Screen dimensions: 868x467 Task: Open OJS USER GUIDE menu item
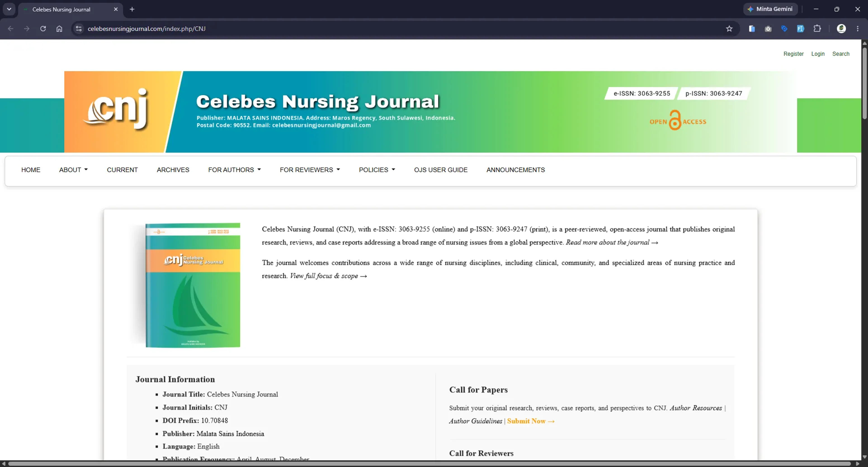(x=440, y=170)
